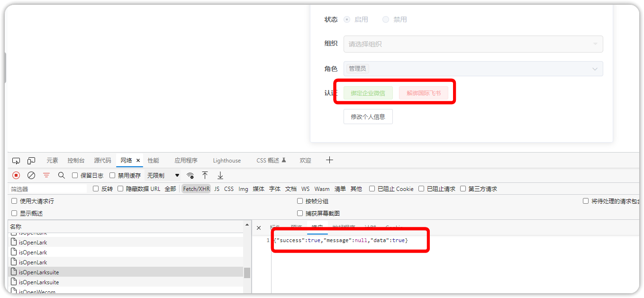This screenshot has height=298, width=644.
Task: Open the 源代码 tab
Action: click(102, 161)
